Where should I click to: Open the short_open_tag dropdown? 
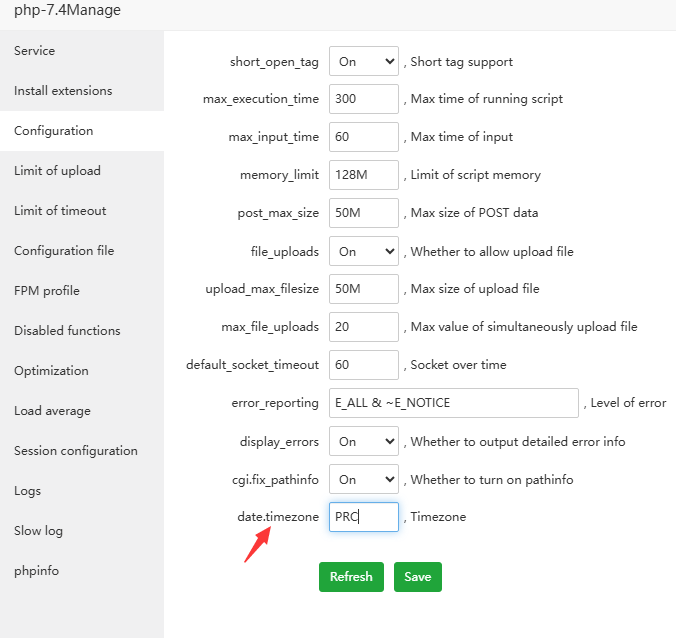pos(363,61)
